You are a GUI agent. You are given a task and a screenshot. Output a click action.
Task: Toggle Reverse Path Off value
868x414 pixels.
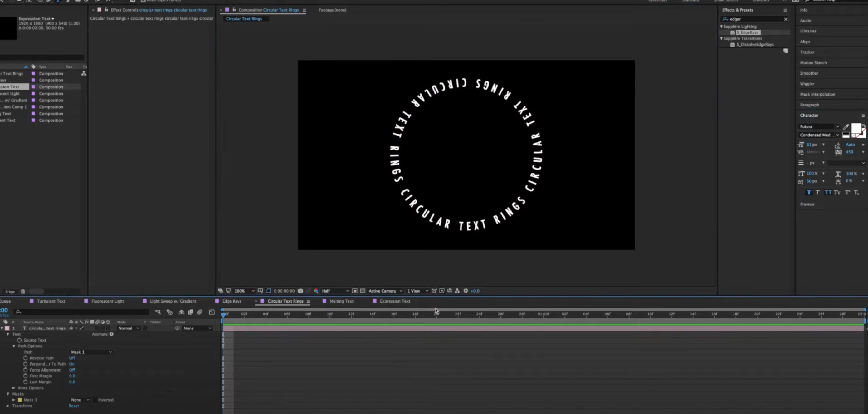[72, 358]
